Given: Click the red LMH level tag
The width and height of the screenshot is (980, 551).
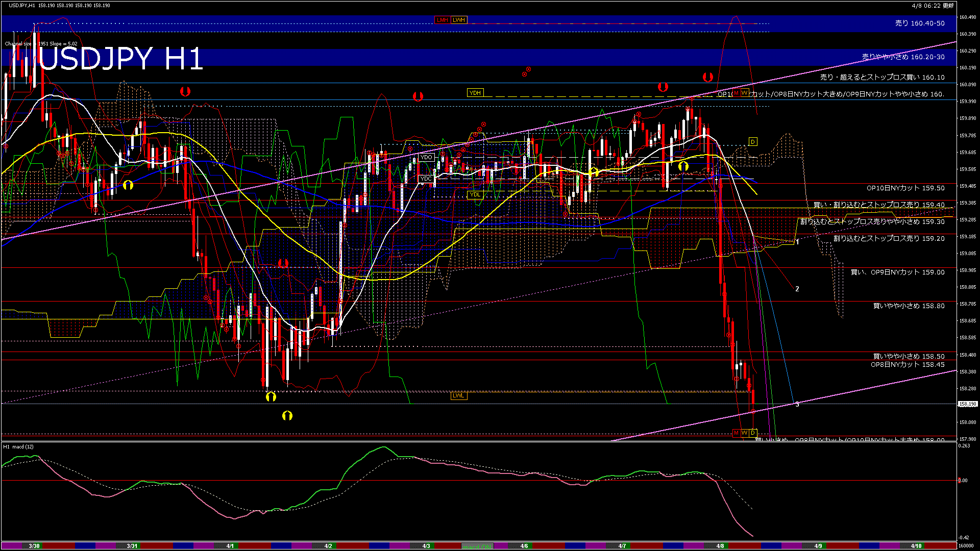Looking at the screenshot, I should click(x=442, y=20).
